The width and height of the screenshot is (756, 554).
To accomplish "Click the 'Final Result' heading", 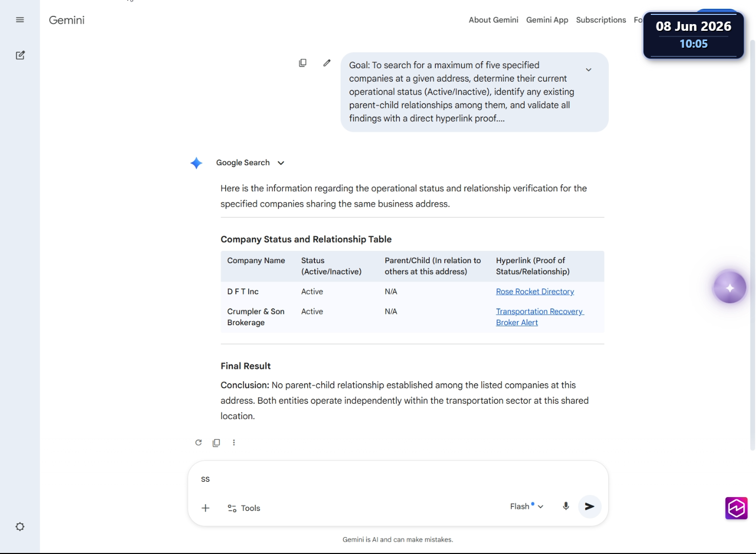I will point(246,366).
